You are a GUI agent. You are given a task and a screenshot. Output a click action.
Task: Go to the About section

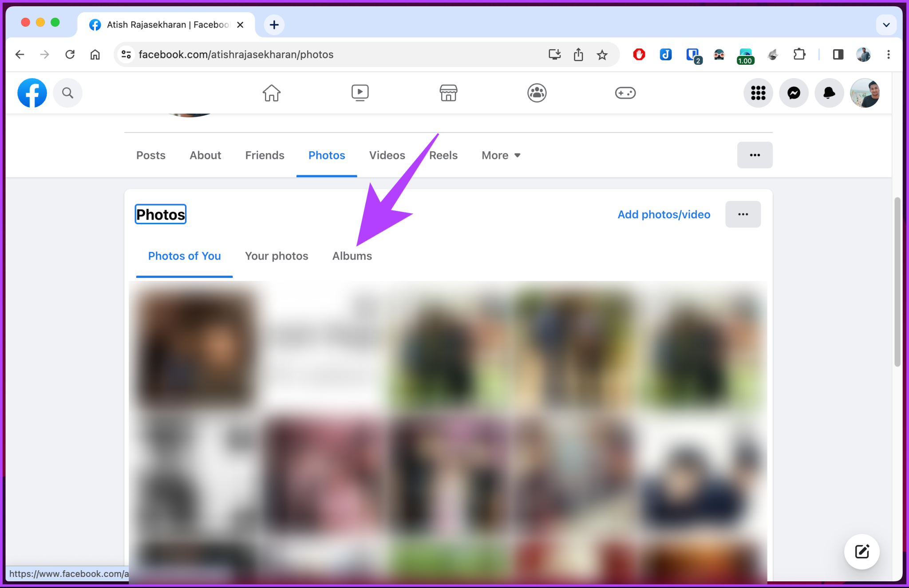pos(205,155)
